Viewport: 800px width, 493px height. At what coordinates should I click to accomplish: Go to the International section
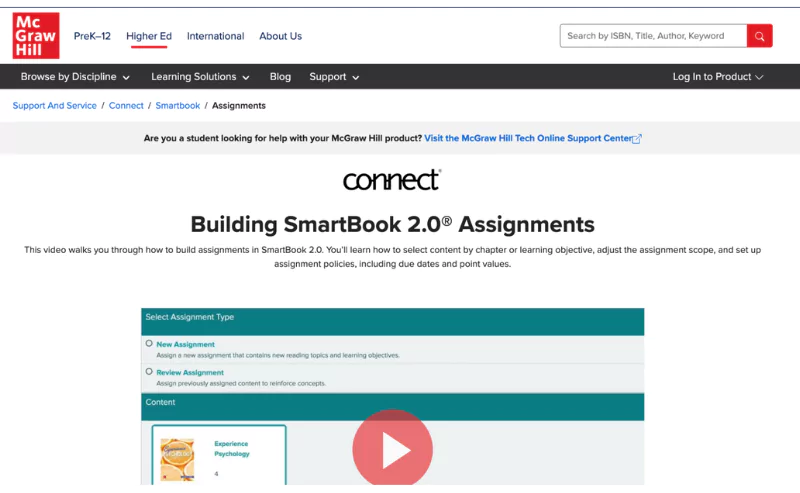pyautogui.click(x=215, y=36)
